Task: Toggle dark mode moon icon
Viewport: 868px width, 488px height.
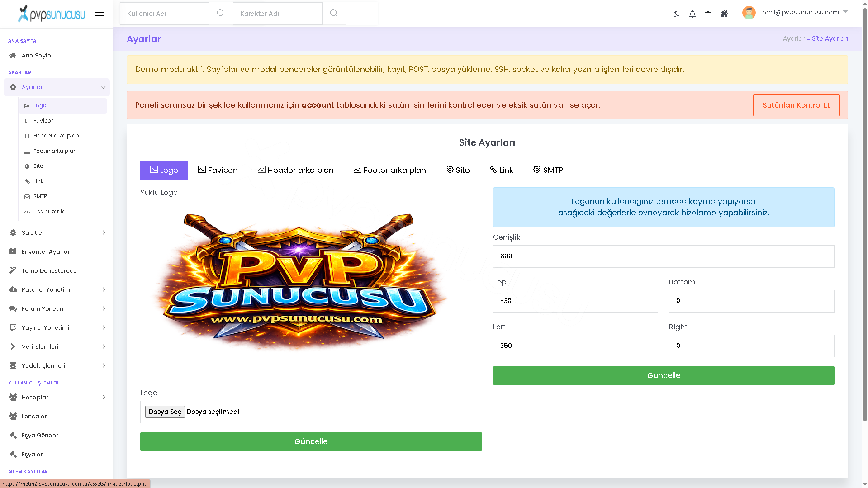Action: [x=676, y=14]
